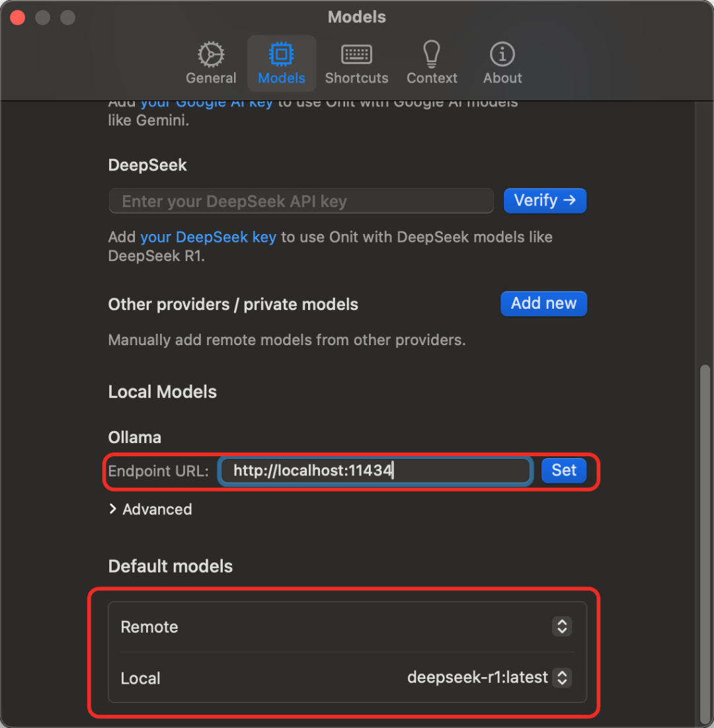Select the Models tab
The image size is (714, 728).
coord(282,63)
